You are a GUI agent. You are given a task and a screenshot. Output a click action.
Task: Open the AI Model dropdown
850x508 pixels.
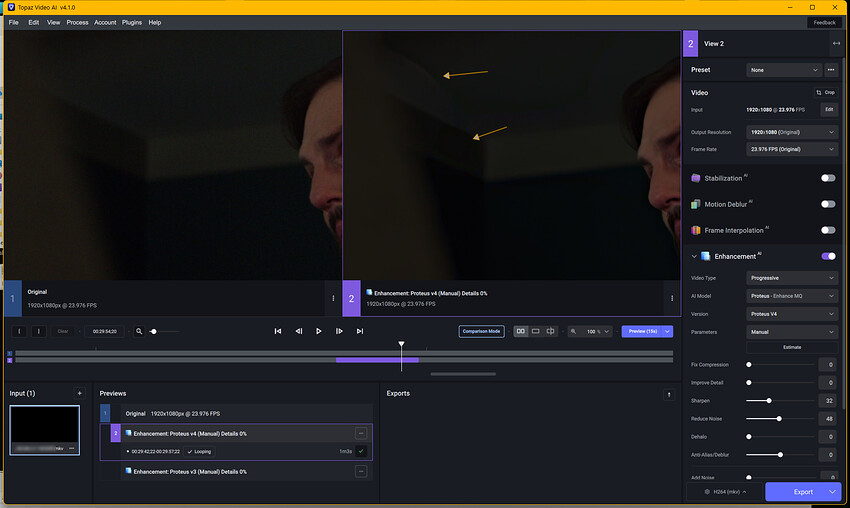coord(792,296)
